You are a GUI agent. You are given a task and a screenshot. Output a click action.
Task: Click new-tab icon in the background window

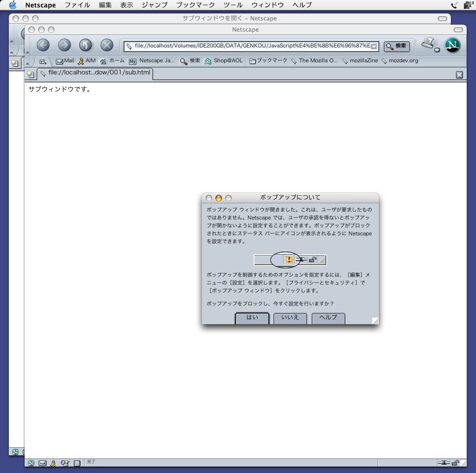click(14, 63)
